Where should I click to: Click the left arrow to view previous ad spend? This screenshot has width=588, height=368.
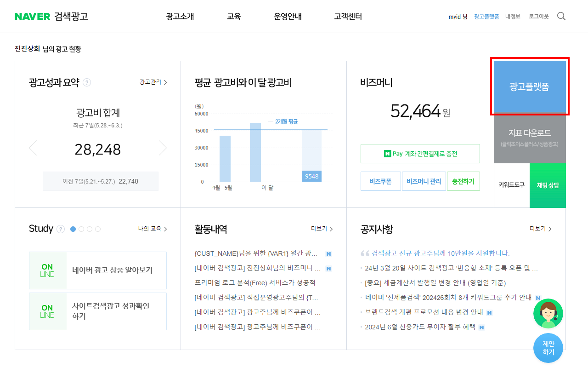tap(33, 148)
